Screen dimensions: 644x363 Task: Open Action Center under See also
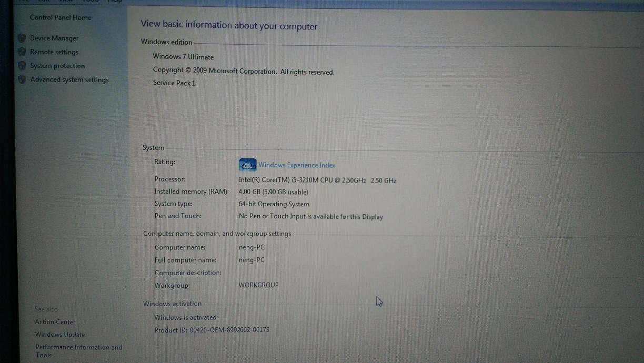55,322
